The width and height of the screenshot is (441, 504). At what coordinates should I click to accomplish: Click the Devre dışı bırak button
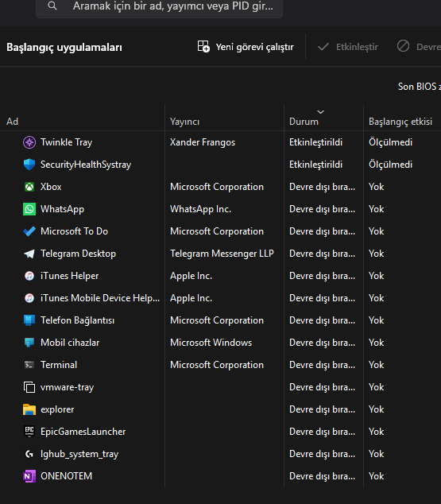pyautogui.click(x=418, y=47)
